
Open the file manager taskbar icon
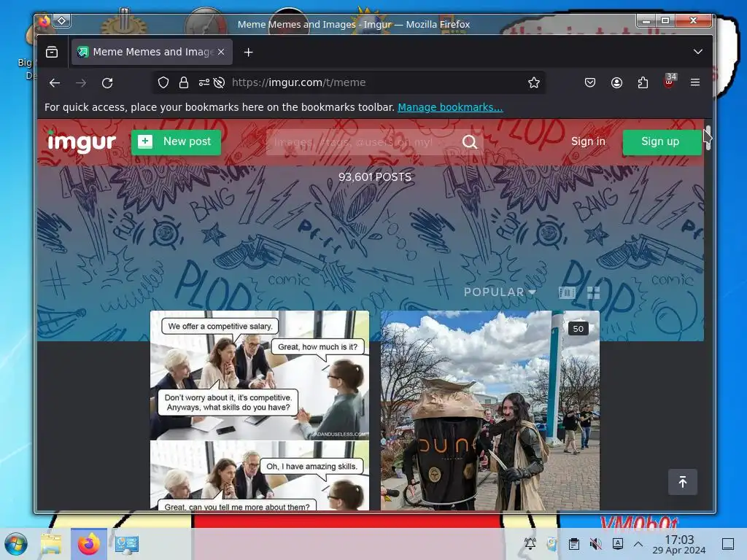point(51,544)
